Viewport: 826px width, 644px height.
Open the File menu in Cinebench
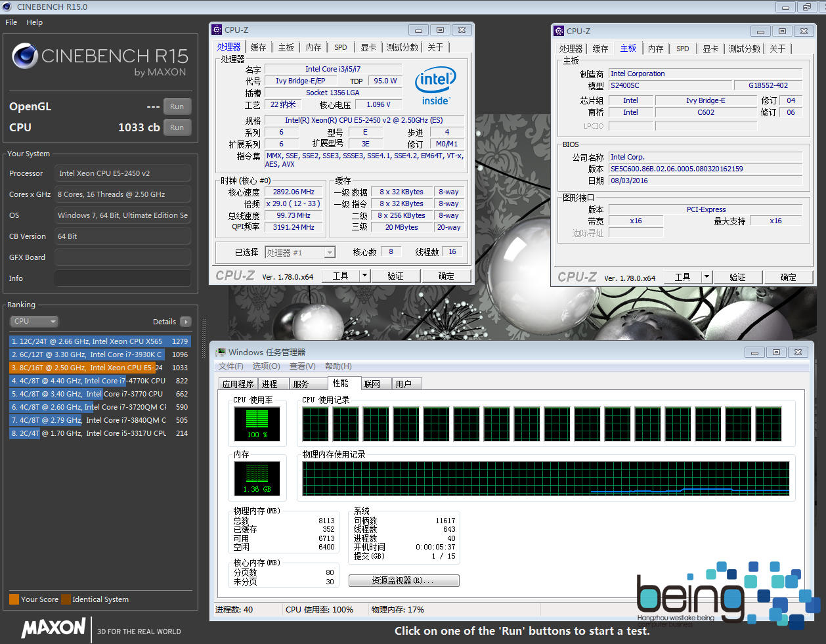[11, 22]
